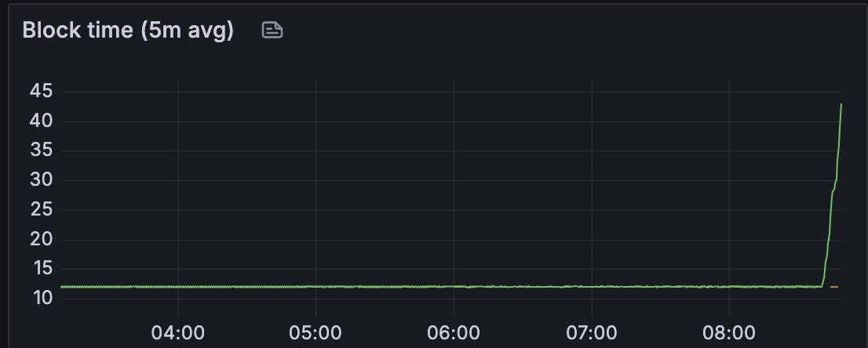Click the 25 label on the y-axis
Viewport: 868px width, 348px height.
click(41, 209)
